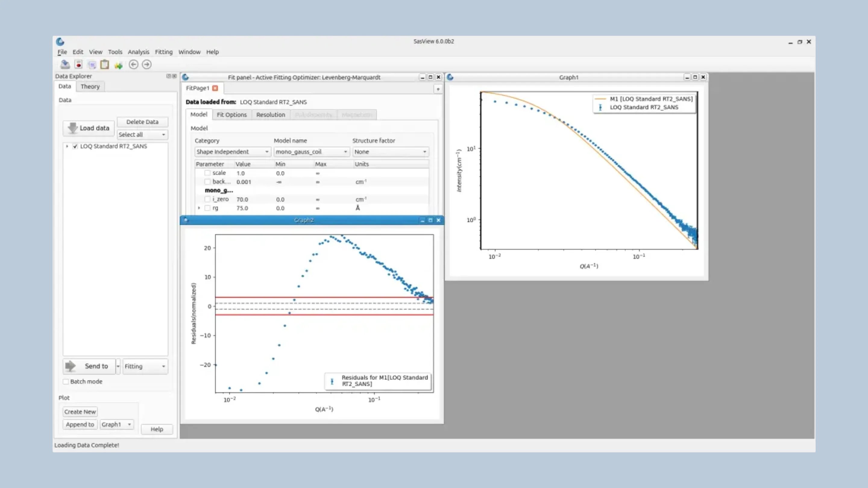Open the Edit menu
868x488 pixels.
pos(77,52)
